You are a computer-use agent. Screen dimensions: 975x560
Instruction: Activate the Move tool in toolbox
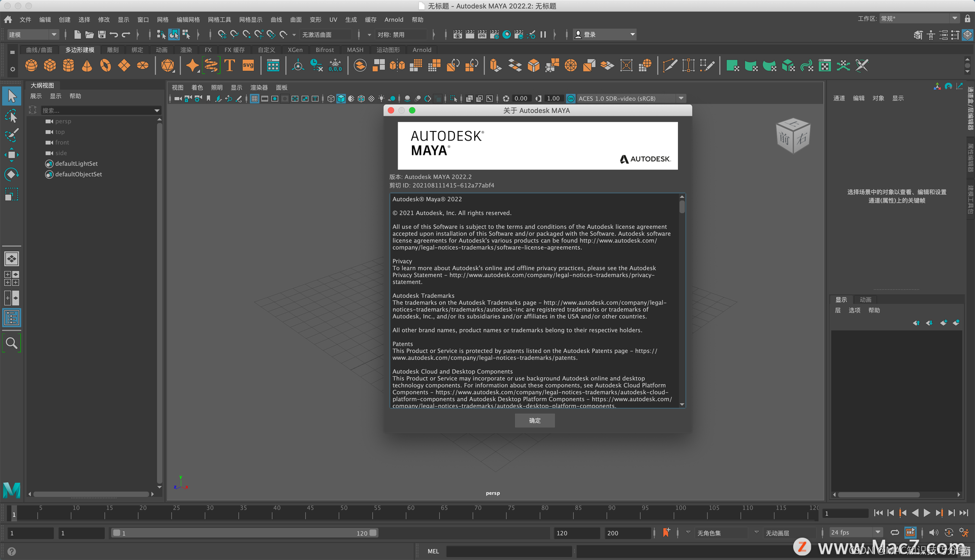(x=11, y=155)
